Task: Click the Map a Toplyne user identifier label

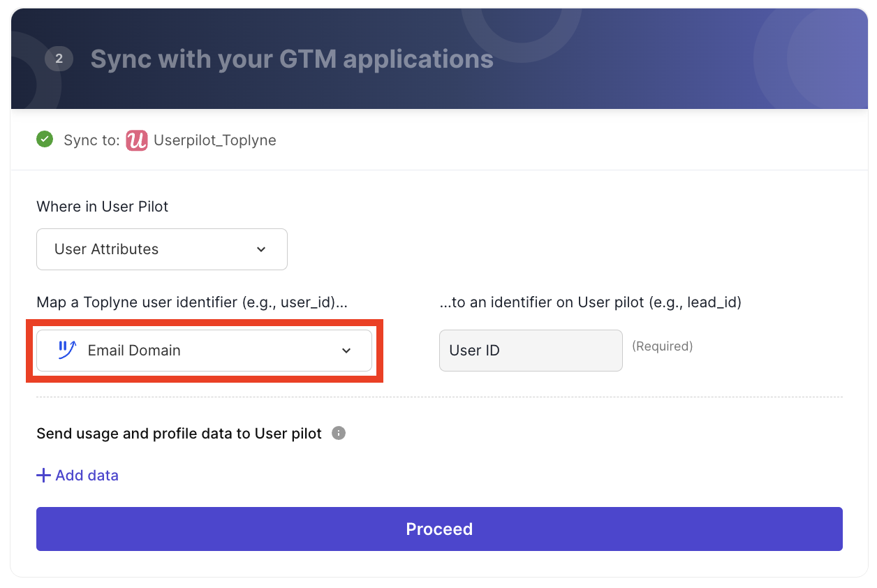Action: click(192, 302)
